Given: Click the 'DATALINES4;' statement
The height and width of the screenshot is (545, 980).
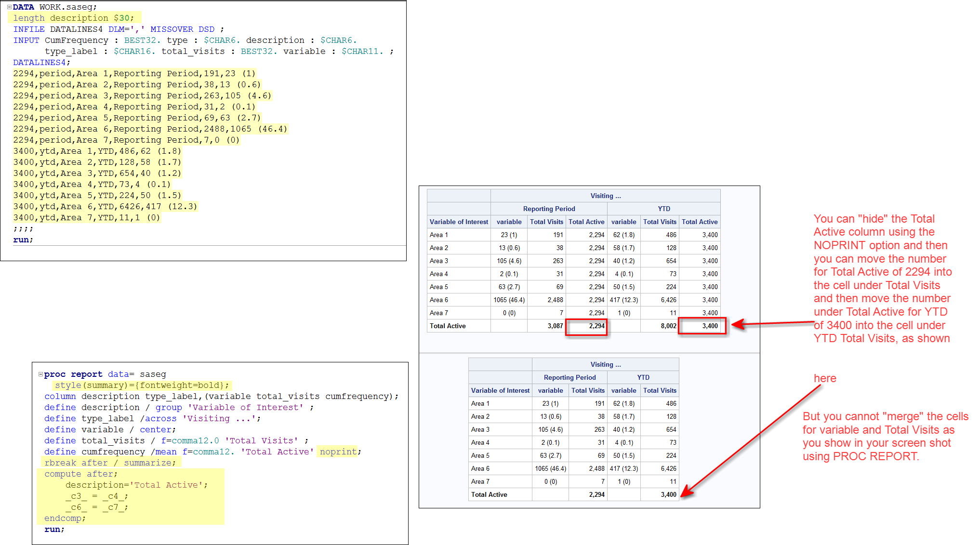Looking at the screenshot, I should 41,62.
